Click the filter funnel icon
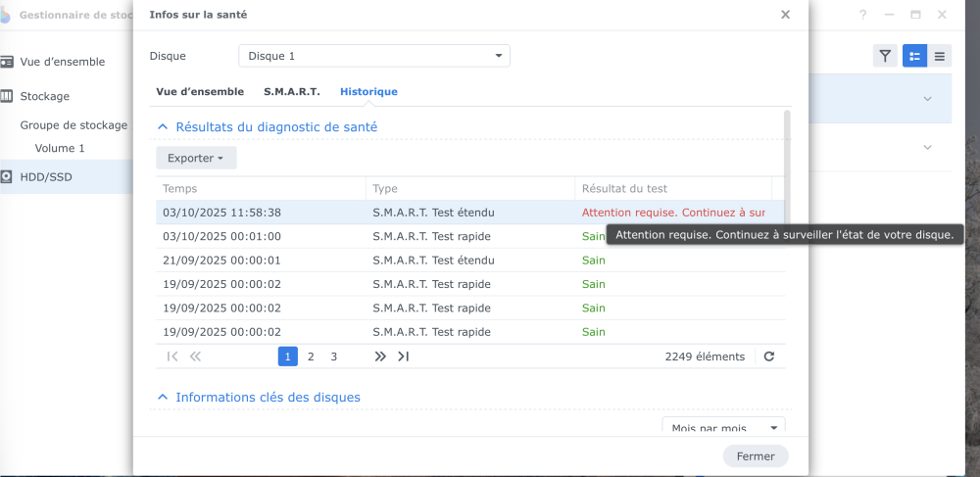980x477 pixels. pos(885,56)
